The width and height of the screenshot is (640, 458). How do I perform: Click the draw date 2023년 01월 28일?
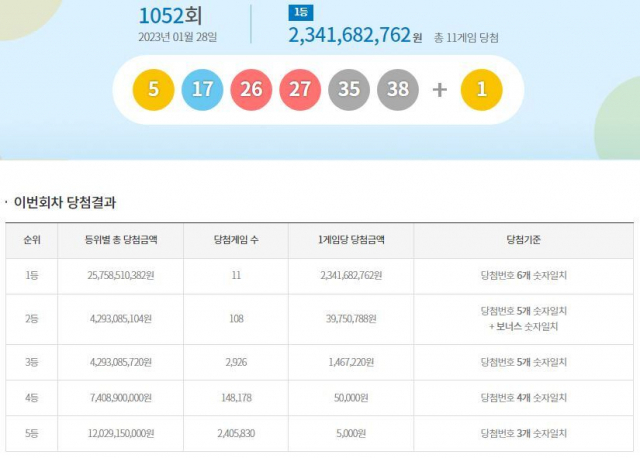[x=177, y=37]
